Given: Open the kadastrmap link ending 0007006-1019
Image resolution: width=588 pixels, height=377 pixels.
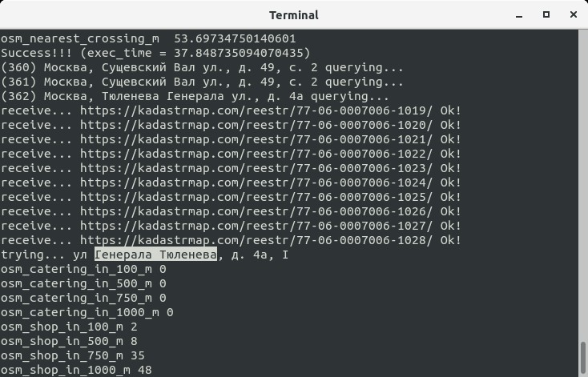Looking at the screenshot, I should pyautogui.click(x=256, y=110).
